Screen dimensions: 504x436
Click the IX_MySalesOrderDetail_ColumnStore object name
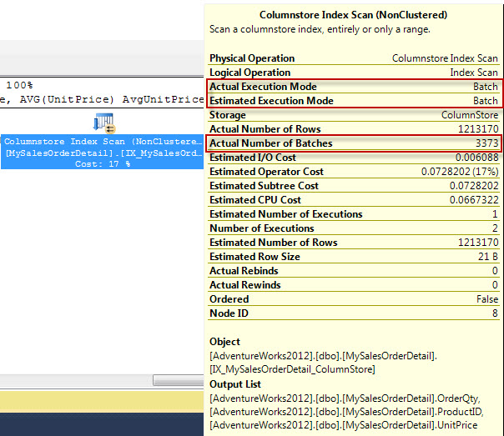pyautogui.click(x=292, y=369)
